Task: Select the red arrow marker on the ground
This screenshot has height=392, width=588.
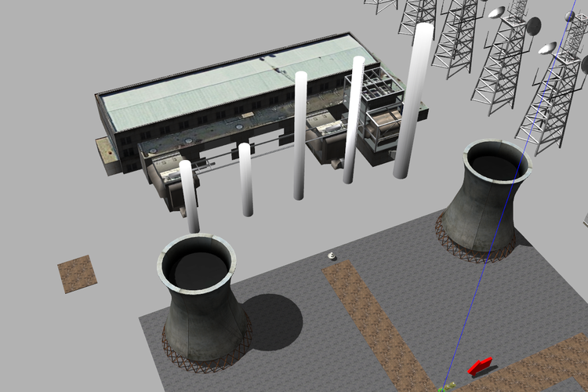Action: click(479, 365)
